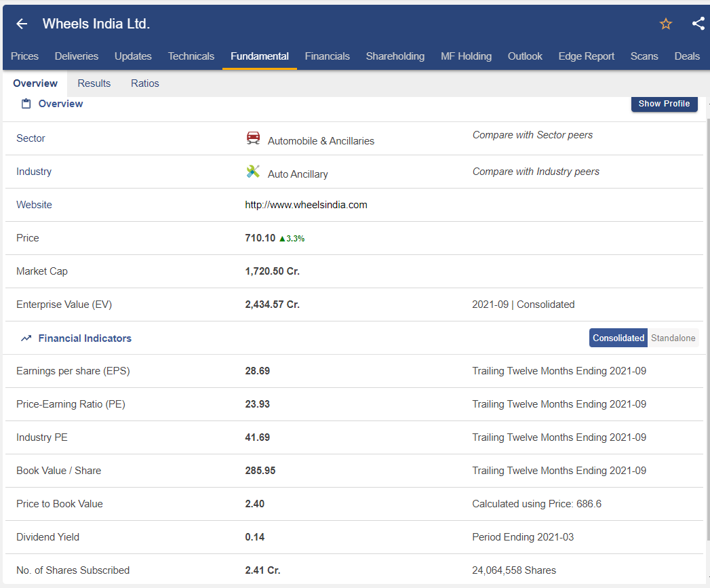The height and width of the screenshot is (588, 710).
Task: Click the Industry PE value 41.69
Action: click(257, 437)
